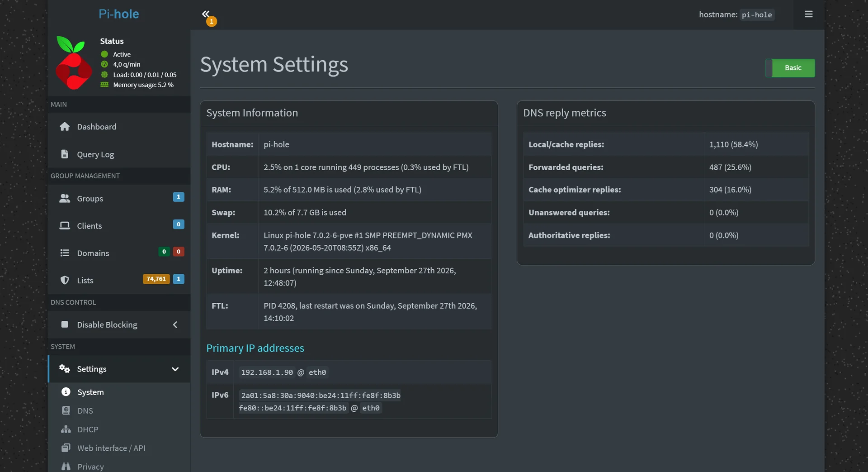This screenshot has width=868, height=472.
Task: Click the DNS address book icon
Action: click(x=66, y=410)
